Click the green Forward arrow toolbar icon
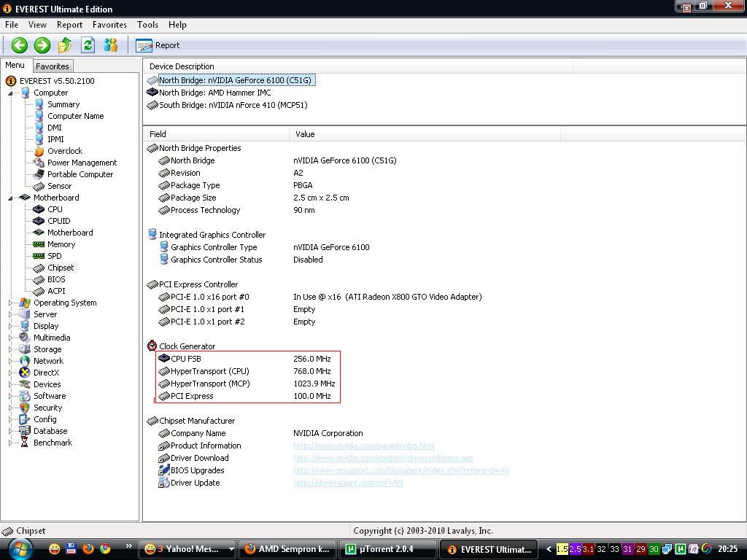 point(42,45)
